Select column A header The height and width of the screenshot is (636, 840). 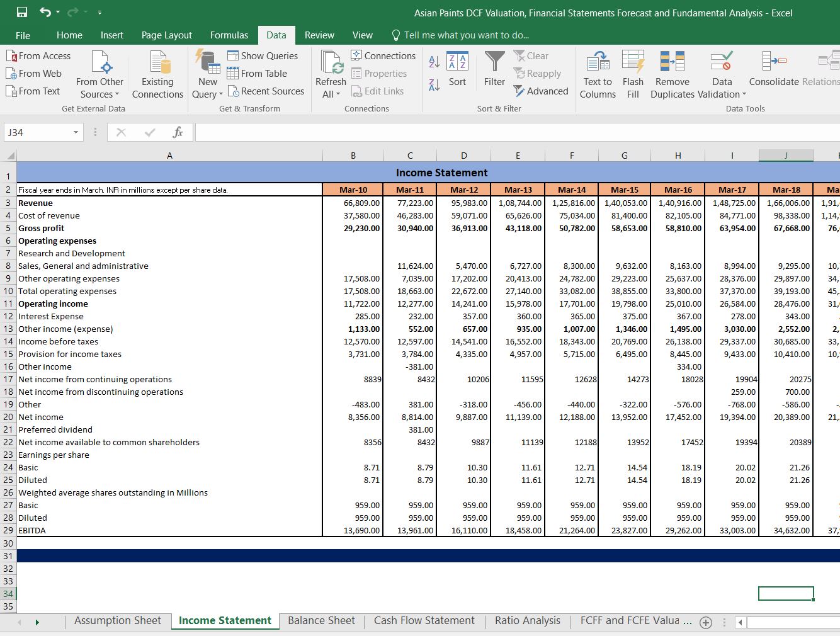click(169, 156)
